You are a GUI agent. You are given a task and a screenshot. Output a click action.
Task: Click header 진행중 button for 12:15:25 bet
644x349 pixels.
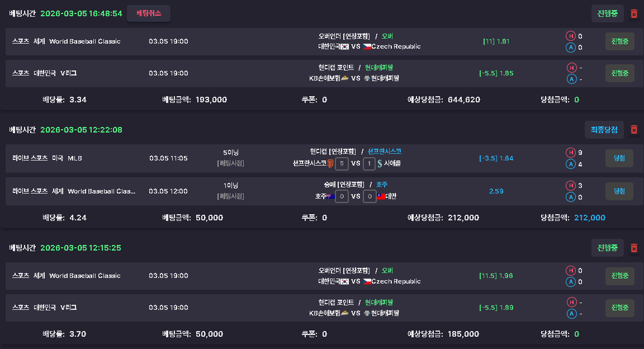(607, 248)
